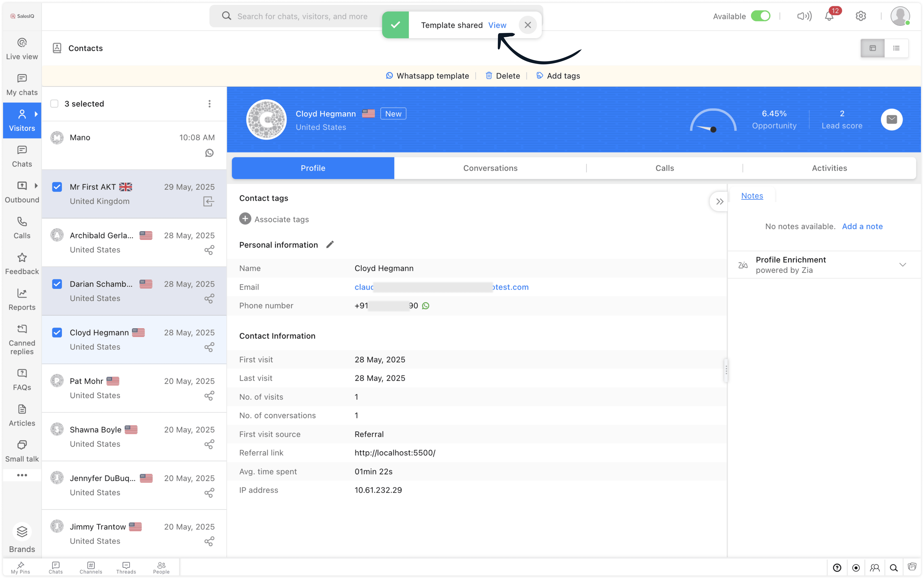The width and height of the screenshot is (924, 579).
Task: Open Canned replies in sidebar
Action: click(x=22, y=339)
